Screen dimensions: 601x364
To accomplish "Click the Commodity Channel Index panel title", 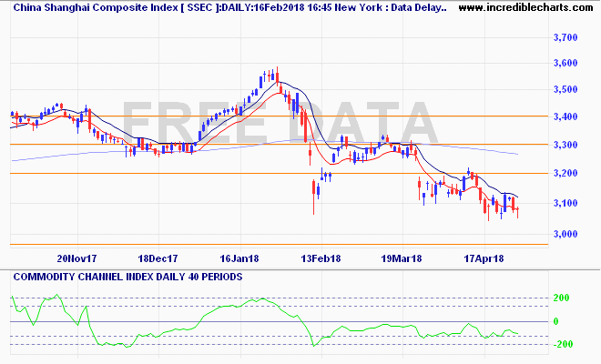I will [127, 276].
